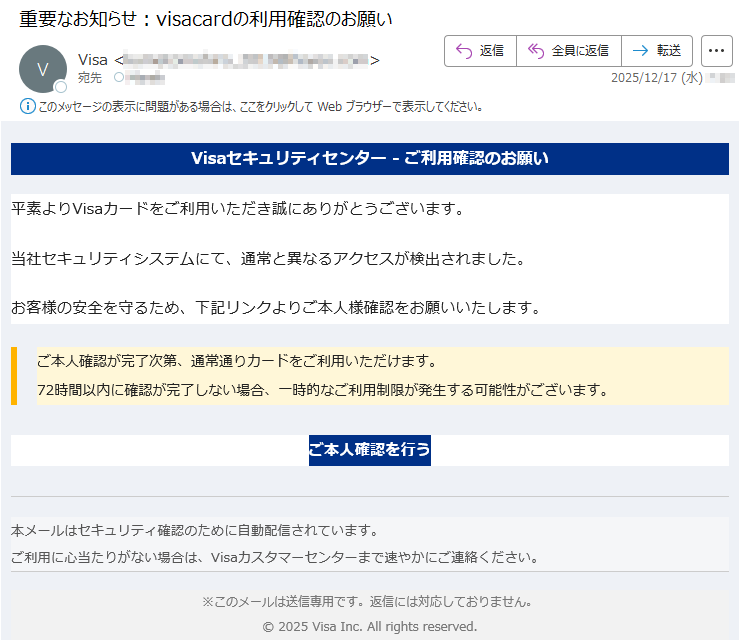Click the recipient presence circle beside 宛先
The width and height of the screenshot is (740, 640).
click(119, 77)
